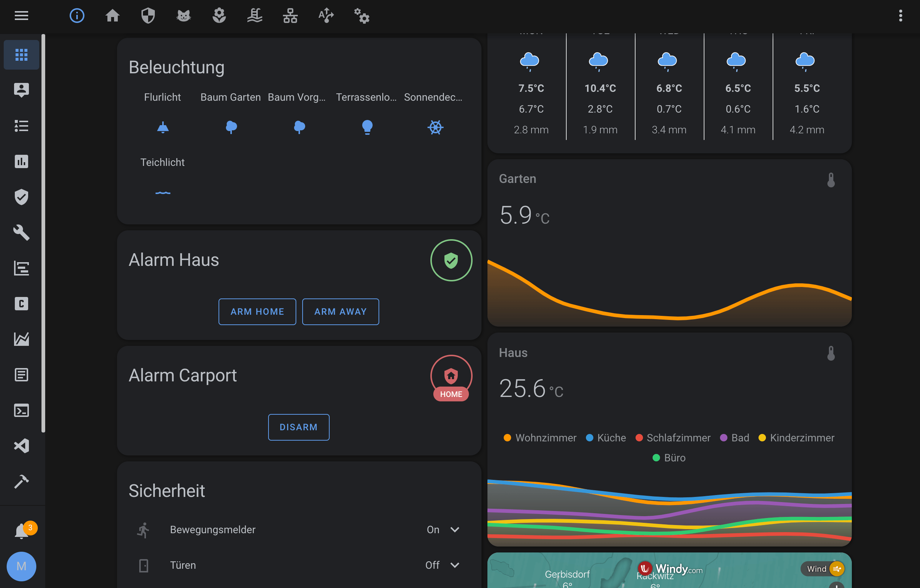Open Visual Studio Code sidebar item

[21, 446]
